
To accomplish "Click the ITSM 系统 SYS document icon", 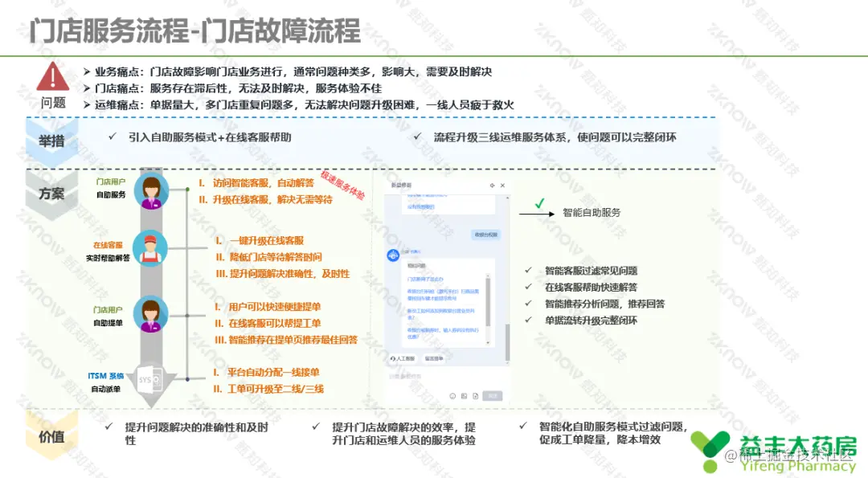I will point(150,379).
